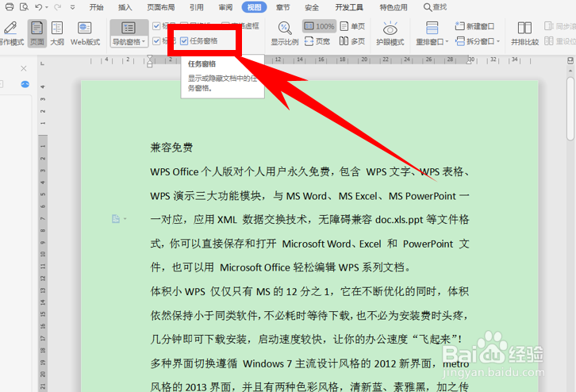The height and width of the screenshot is (392, 576).
Task: Switch to 大纲 outline view
Action: [x=57, y=33]
